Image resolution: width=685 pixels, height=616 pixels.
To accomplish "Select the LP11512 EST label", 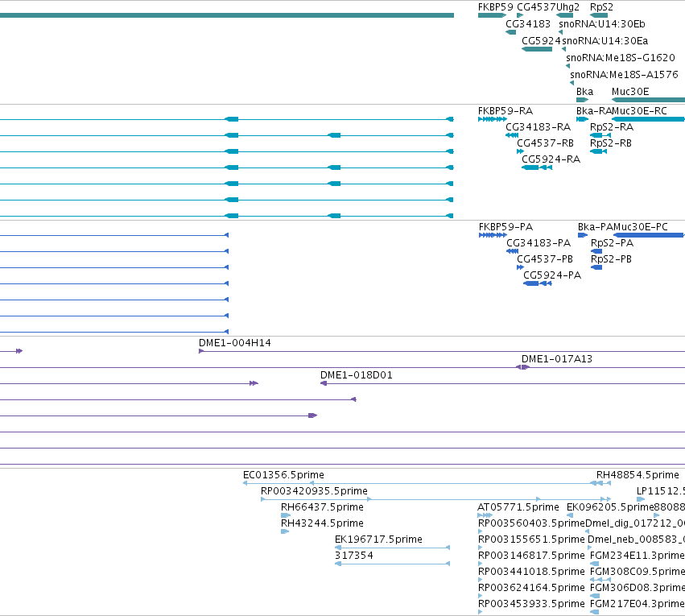I will pyautogui.click(x=661, y=491).
